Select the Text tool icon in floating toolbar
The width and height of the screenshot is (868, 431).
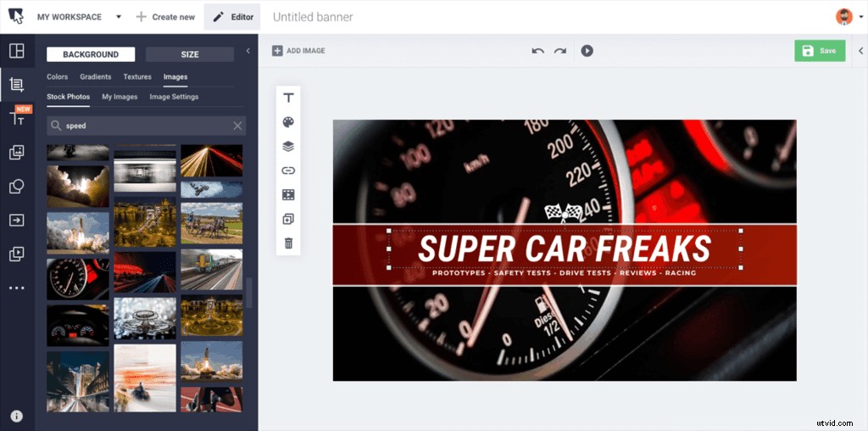coord(288,98)
